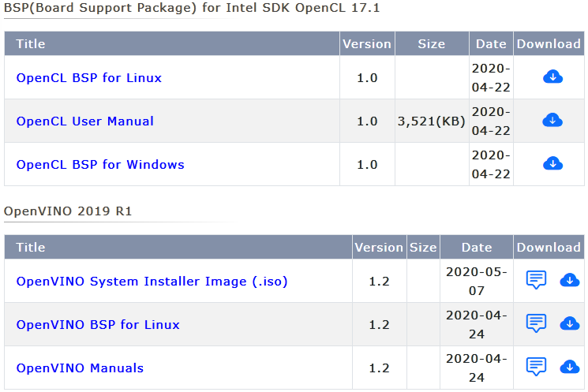Click the Size header in OpenCL table

click(432, 44)
